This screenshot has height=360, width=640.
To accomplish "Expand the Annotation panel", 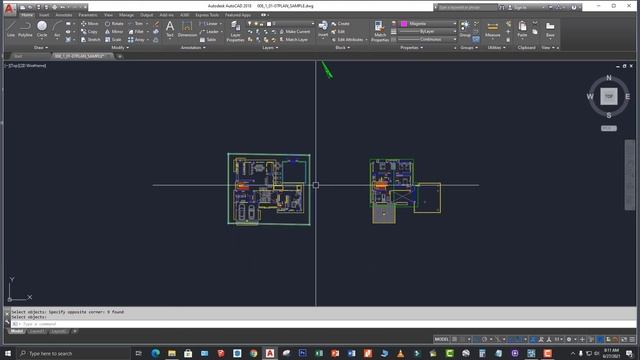I will [x=193, y=48].
